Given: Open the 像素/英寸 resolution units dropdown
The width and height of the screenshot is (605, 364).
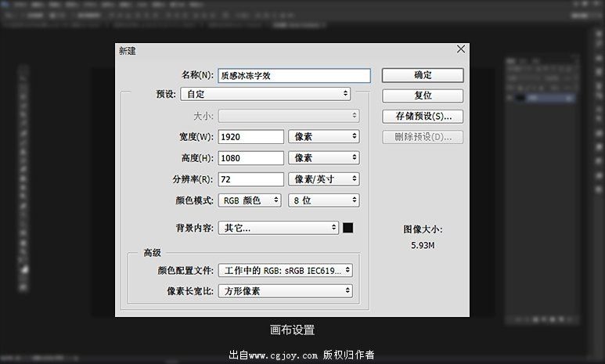Looking at the screenshot, I should [324, 179].
